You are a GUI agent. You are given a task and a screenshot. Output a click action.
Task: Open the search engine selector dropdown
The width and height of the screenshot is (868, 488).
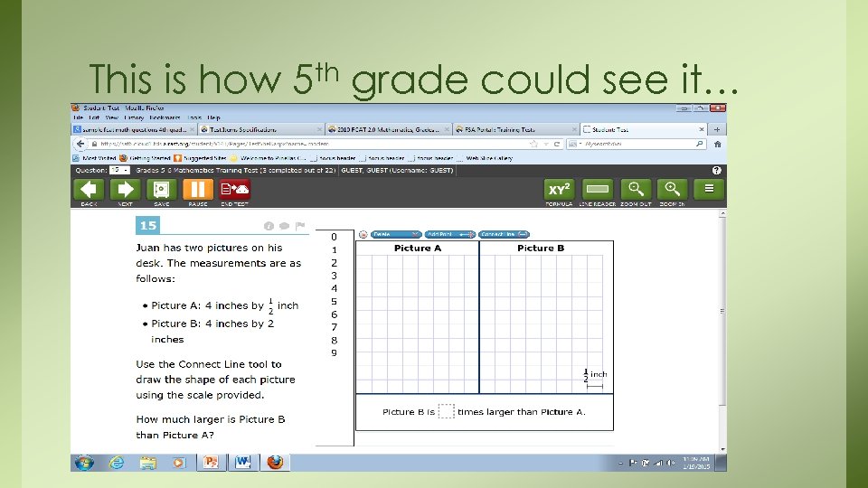point(575,144)
